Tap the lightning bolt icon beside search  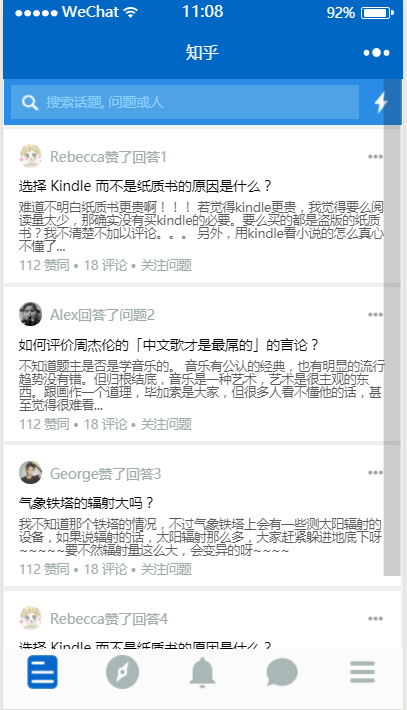[x=381, y=102]
